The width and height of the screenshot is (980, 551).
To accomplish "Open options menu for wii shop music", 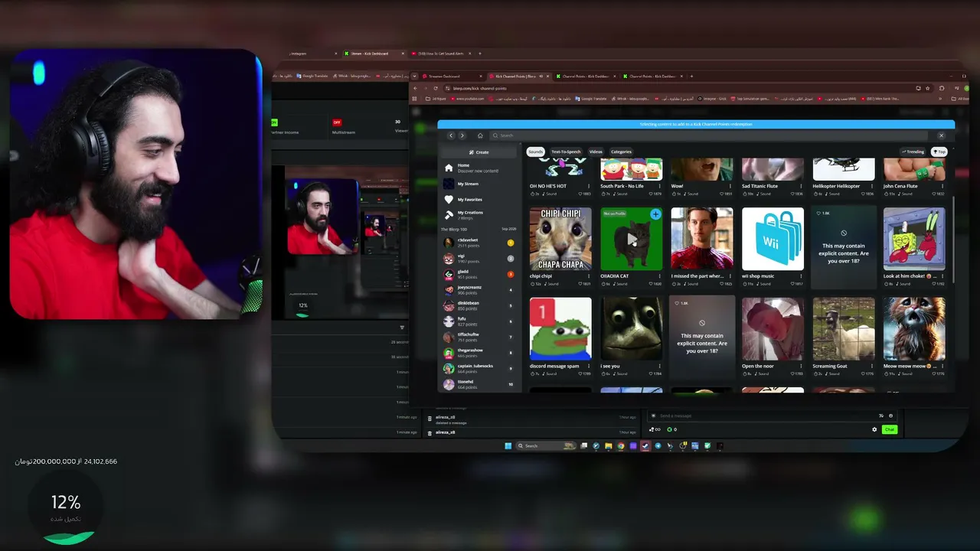I will click(x=801, y=276).
